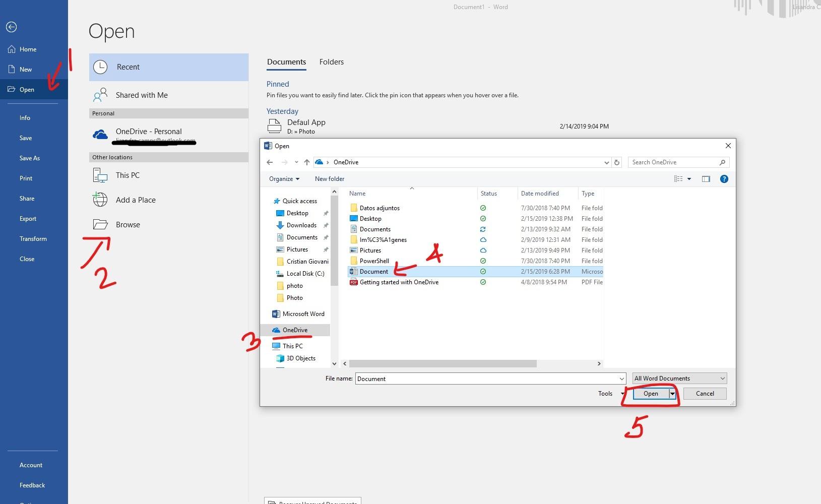Click horizontal scrollbar in file list
Screen dimensions: 821x504
click(x=443, y=363)
